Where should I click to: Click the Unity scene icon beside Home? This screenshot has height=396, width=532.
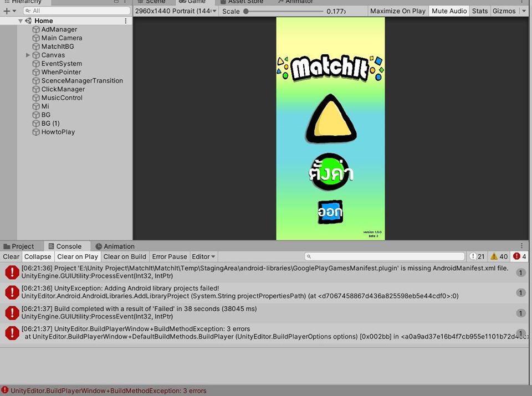(x=28, y=20)
